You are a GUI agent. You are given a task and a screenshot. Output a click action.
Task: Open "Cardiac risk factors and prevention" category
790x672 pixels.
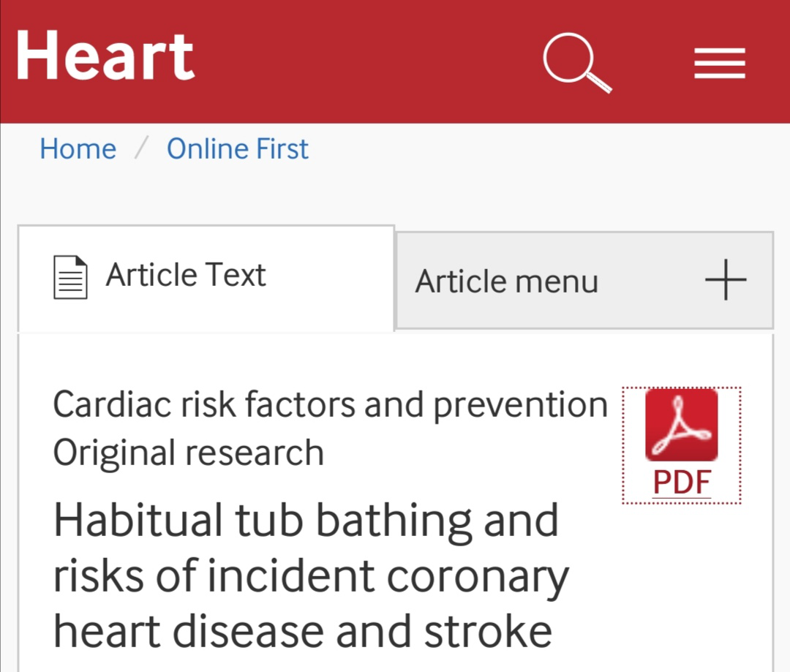[x=330, y=404]
